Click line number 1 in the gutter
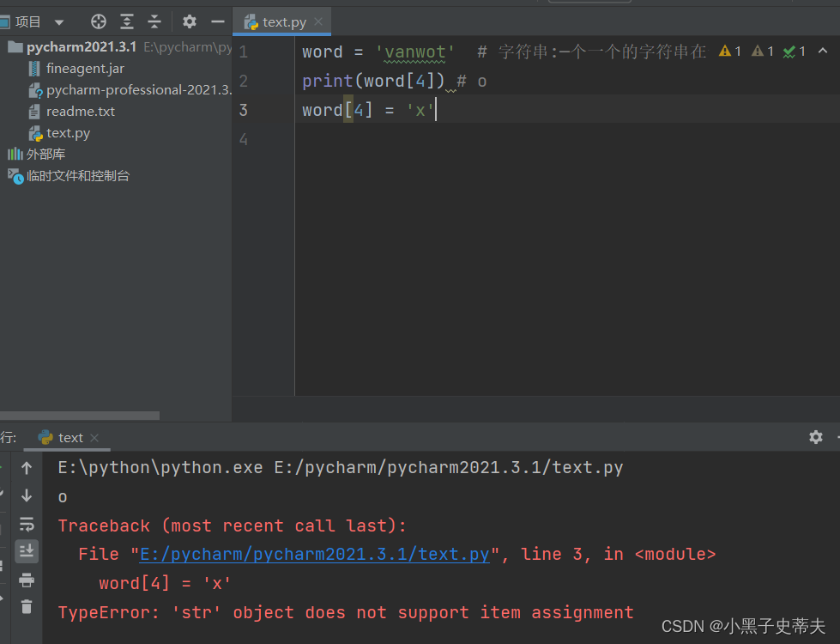This screenshot has width=840, height=644. pos(243,52)
